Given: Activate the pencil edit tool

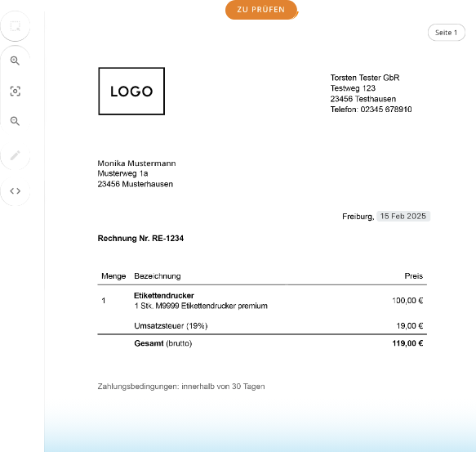Looking at the screenshot, I should pyautogui.click(x=16, y=155).
